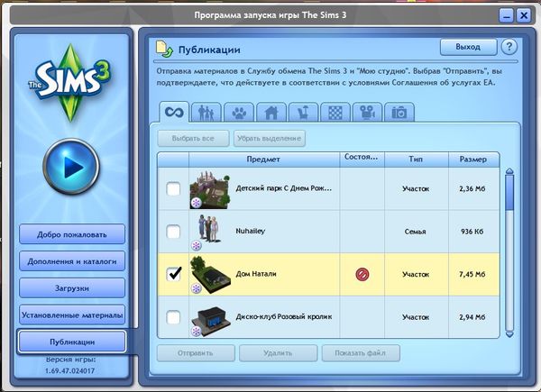
Task: Sort the list by Размер column header
Action: [x=474, y=159]
